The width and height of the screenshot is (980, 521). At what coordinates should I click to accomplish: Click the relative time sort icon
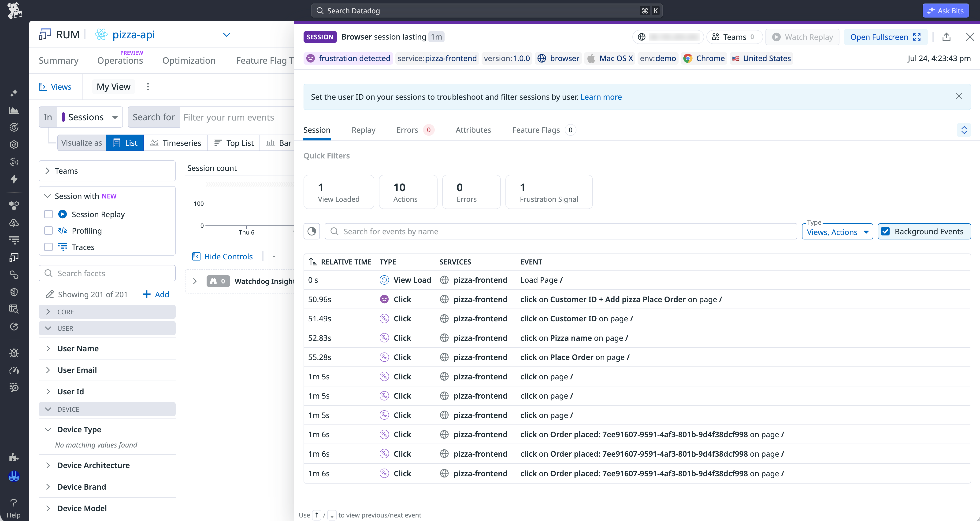click(x=313, y=262)
